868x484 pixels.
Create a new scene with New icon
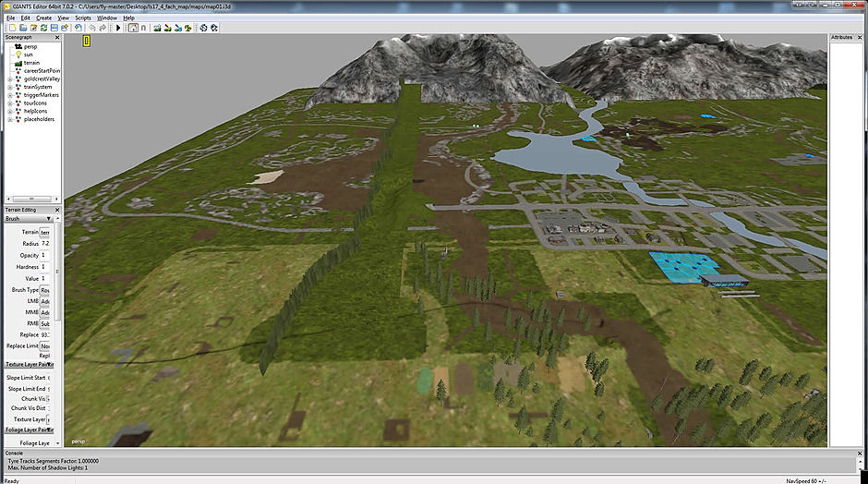tap(12, 28)
